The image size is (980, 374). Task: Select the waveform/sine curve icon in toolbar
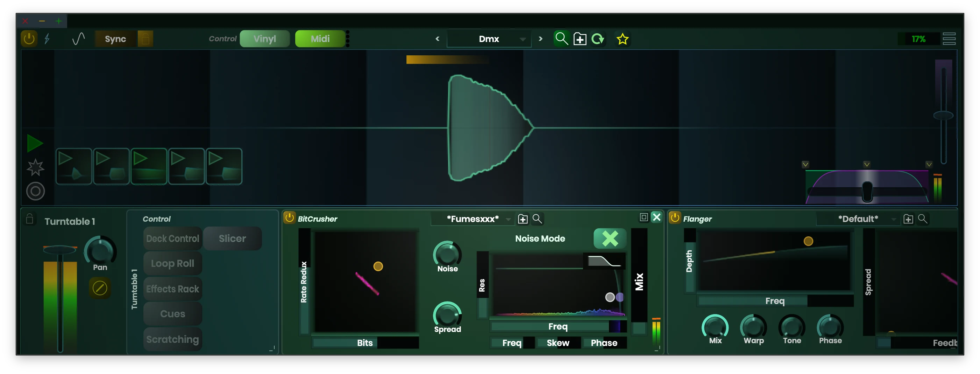pyautogui.click(x=78, y=39)
